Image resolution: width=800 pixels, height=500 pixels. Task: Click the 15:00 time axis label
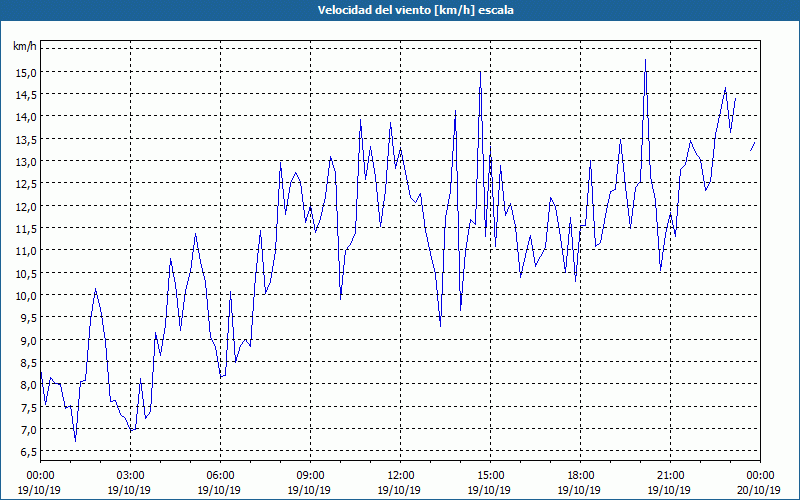[490, 475]
